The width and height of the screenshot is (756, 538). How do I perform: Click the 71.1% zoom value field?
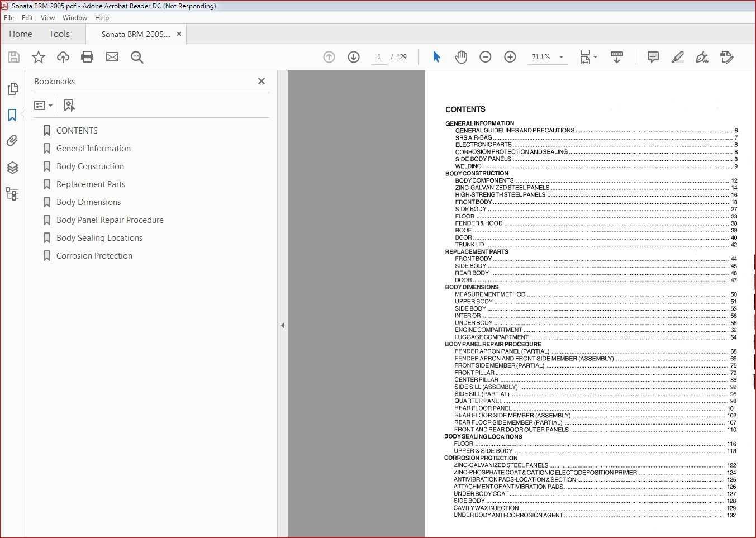tap(541, 57)
